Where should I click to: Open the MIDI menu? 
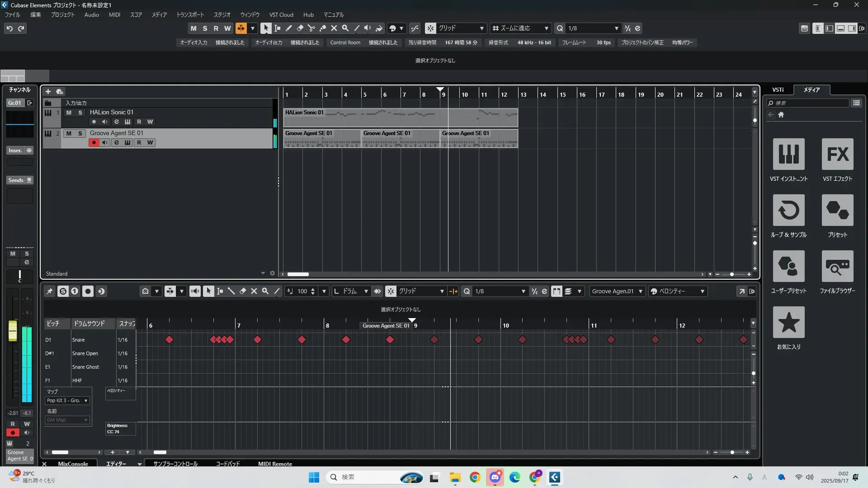click(x=114, y=14)
